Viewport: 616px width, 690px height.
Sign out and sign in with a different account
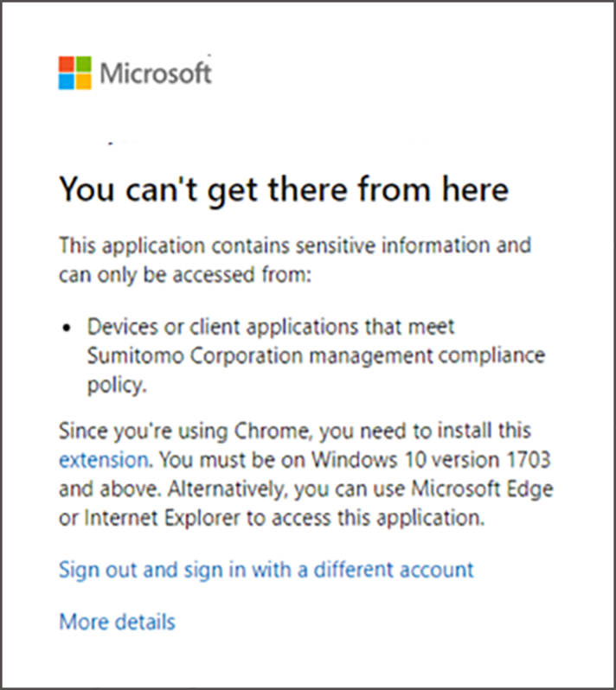pos(266,570)
